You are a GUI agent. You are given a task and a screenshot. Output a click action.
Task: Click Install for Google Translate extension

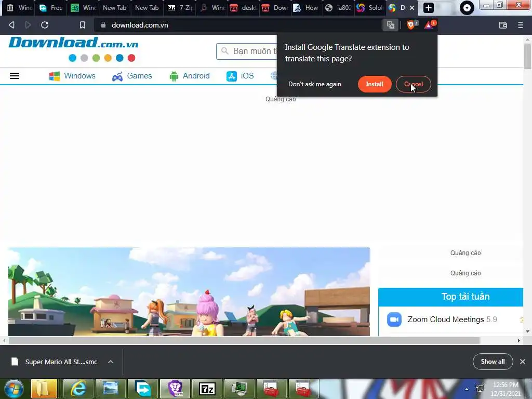[x=375, y=84]
